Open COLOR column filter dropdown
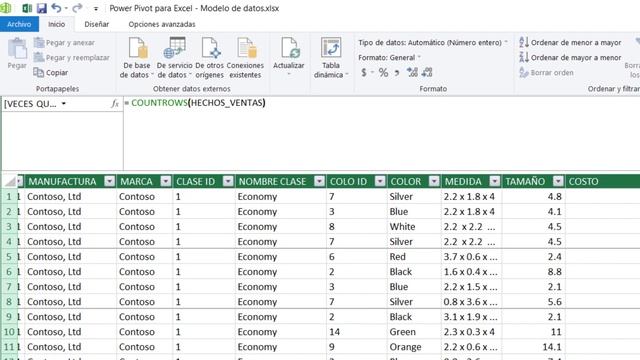Screen dimensions: 640x360 point(434,181)
